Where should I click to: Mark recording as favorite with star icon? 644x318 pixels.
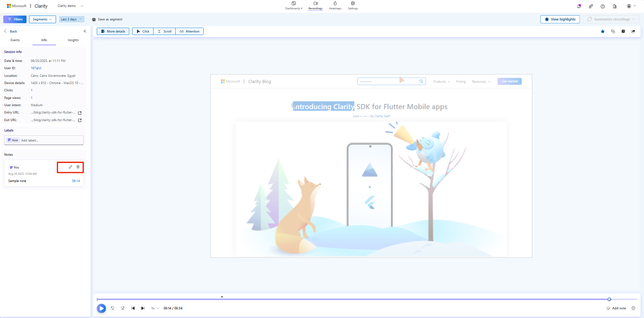tap(603, 31)
